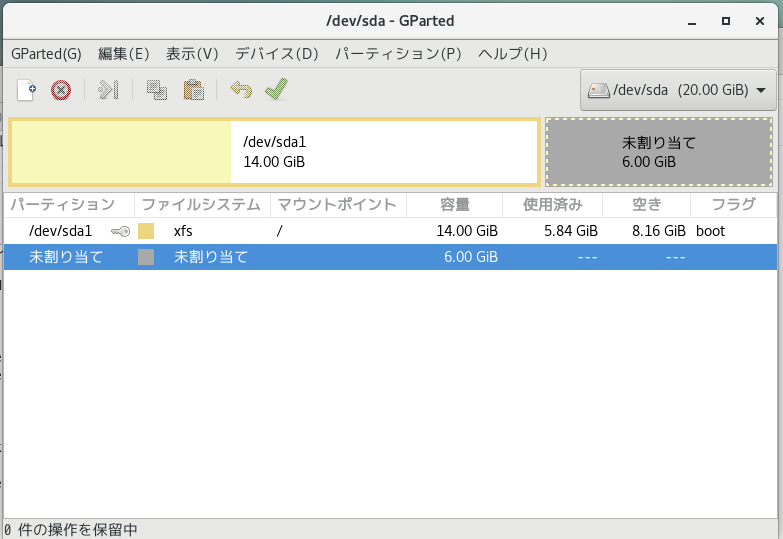The height and width of the screenshot is (539, 783).
Task: Click the 5.84 GiB used cell
Action: point(570,231)
